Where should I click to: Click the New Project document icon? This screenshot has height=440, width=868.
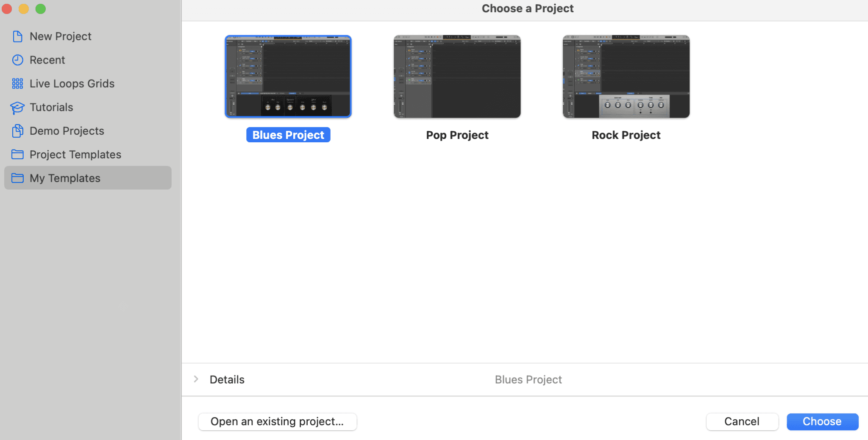[x=17, y=36]
